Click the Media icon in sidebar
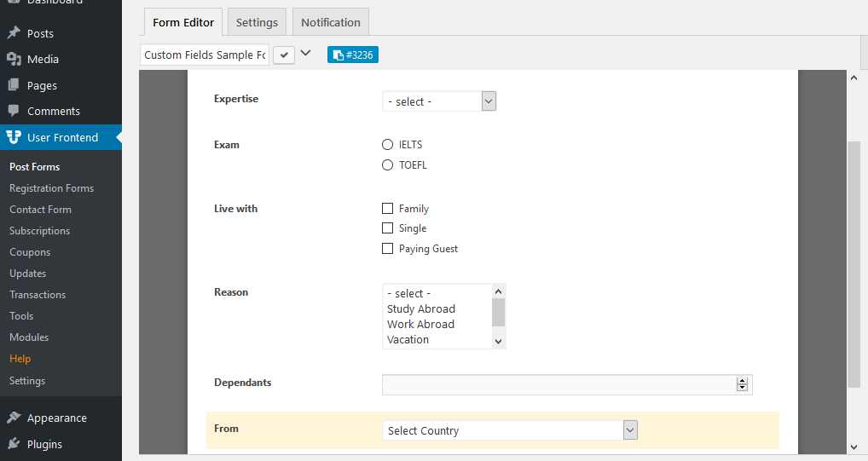 (x=14, y=59)
